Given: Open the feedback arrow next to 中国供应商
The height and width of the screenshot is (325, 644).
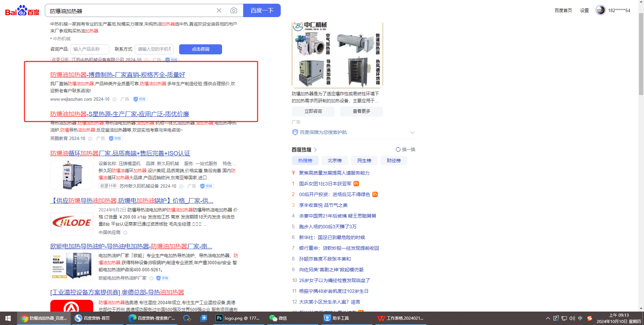Looking at the screenshot, I should [x=125, y=233].
